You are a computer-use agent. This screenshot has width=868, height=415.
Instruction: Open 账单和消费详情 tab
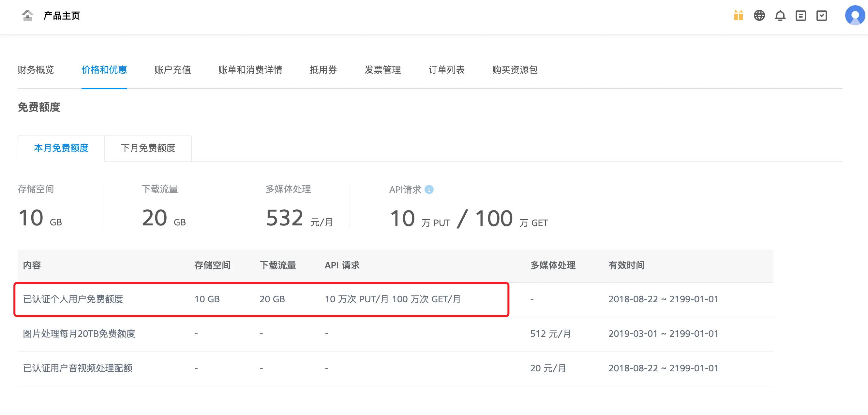[250, 70]
